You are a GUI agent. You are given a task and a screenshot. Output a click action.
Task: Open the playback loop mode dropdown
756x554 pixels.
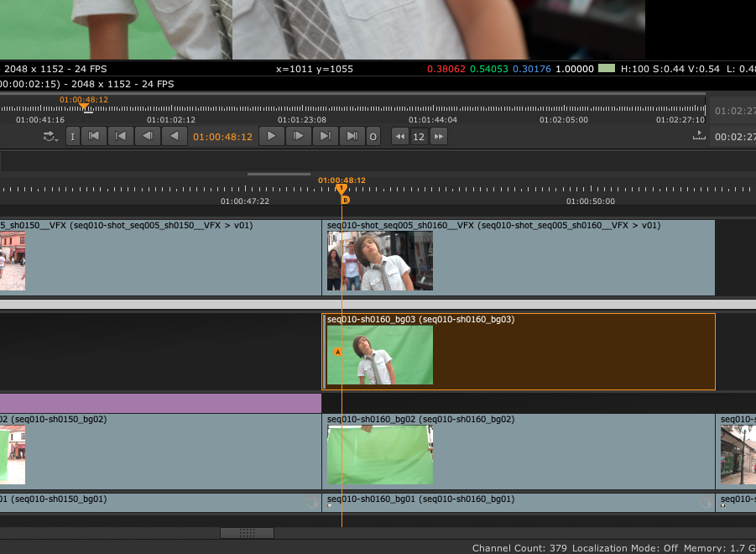tap(51, 136)
